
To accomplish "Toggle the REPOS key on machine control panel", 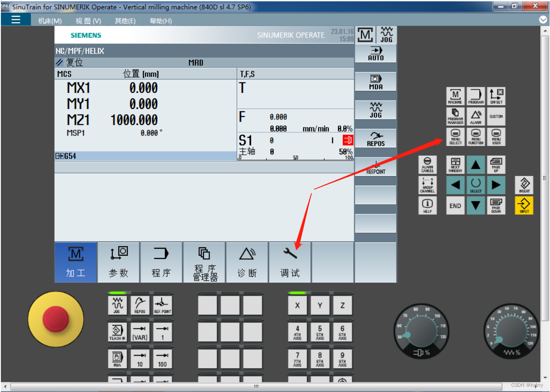I will pos(140,306).
